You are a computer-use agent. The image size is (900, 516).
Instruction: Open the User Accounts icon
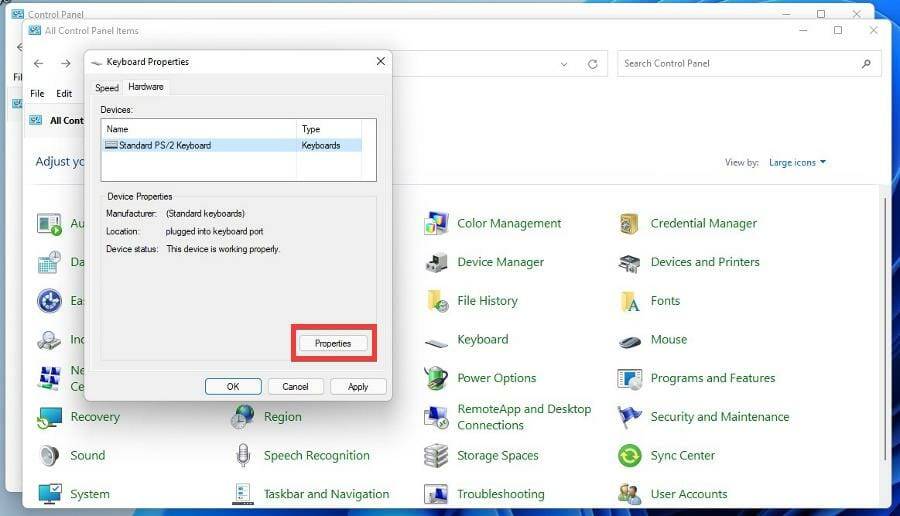pyautogui.click(x=630, y=494)
